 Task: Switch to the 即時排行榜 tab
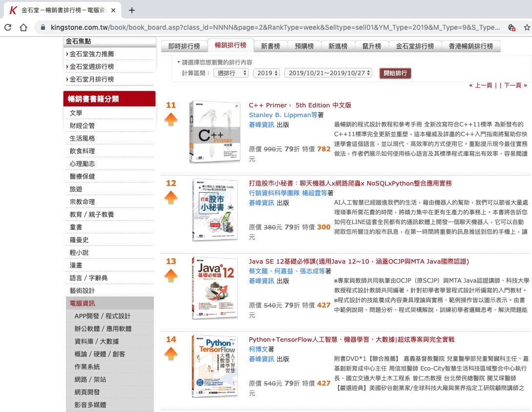[184, 46]
